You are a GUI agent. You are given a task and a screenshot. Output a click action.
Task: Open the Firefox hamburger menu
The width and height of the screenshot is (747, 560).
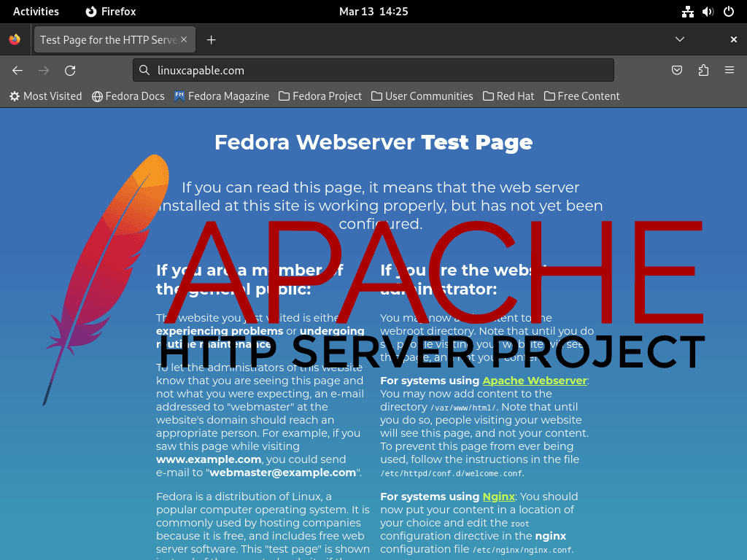tap(729, 71)
